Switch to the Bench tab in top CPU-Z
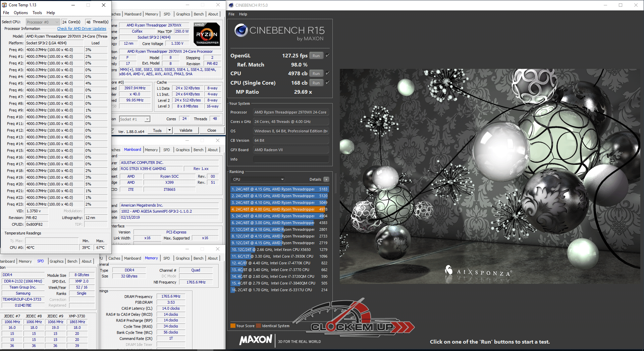Viewport: 644px width, 351px height. click(x=199, y=14)
